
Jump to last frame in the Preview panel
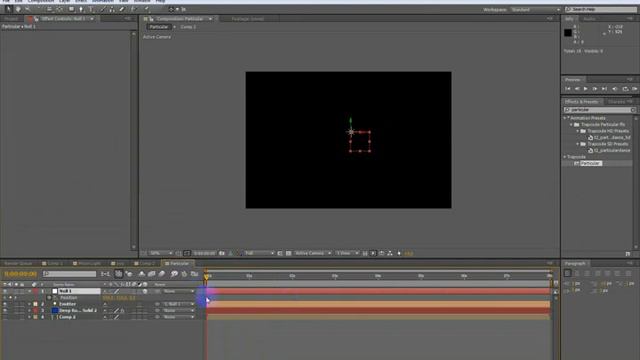coord(604,89)
